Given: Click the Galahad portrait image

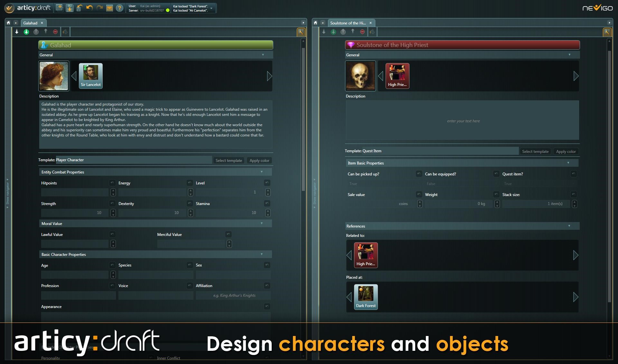Looking at the screenshot, I should pyautogui.click(x=54, y=76).
